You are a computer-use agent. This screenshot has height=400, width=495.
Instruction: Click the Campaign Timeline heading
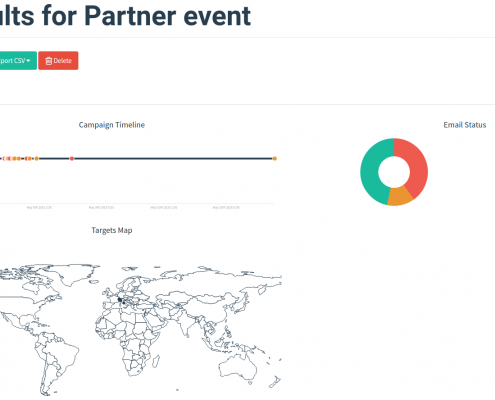tap(112, 125)
